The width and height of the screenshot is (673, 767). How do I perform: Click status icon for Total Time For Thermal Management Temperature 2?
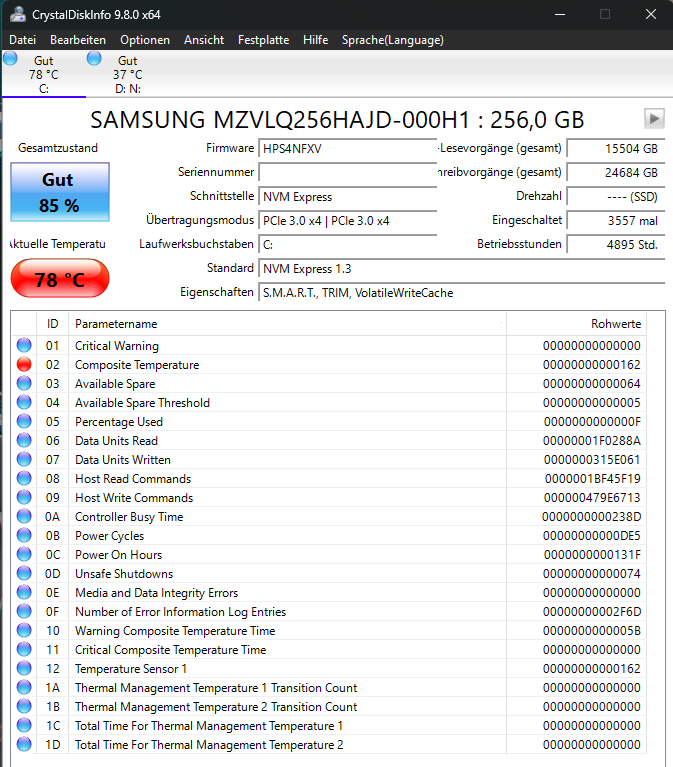click(24, 744)
